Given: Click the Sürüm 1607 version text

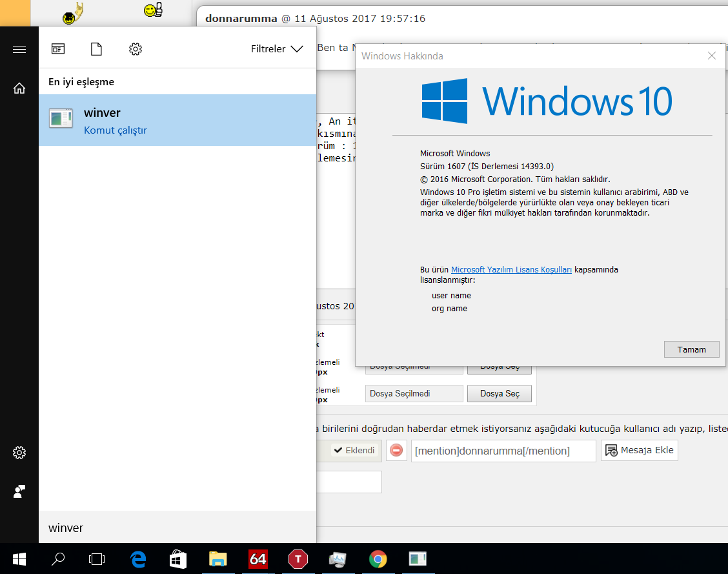Looking at the screenshot, I should click(487, 166).
